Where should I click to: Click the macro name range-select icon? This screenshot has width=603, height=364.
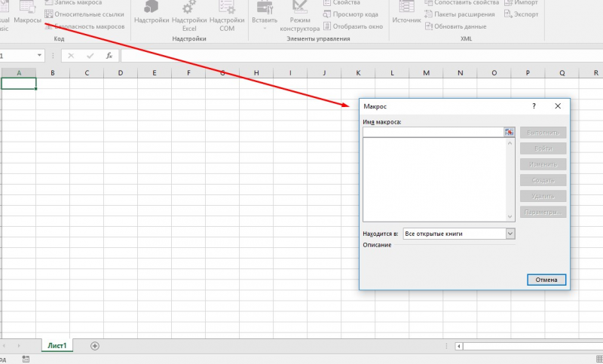(x=509, y=132)
